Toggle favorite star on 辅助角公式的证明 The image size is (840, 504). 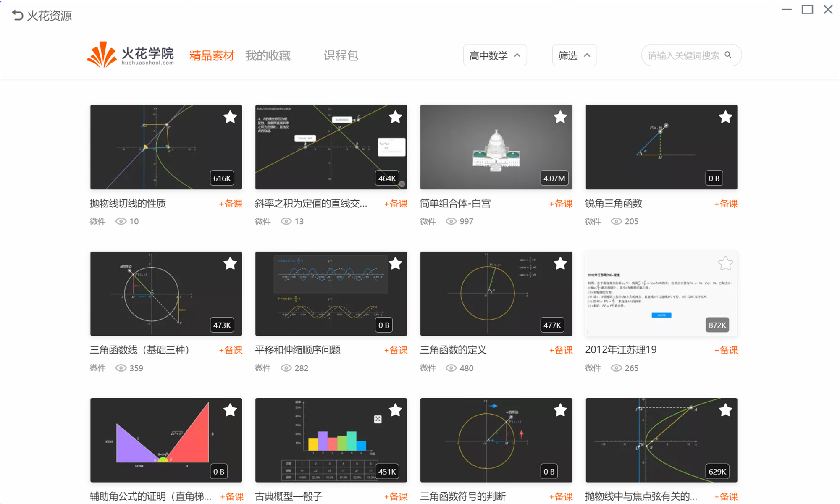click(230, 410)
